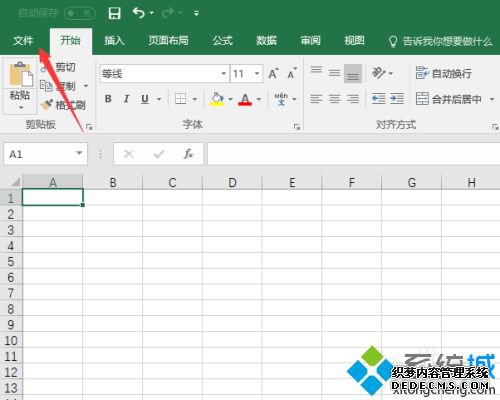The width and height of the screenshot is (500, 400).
Task: Click the Save icon in quick access toolbar
Action: (114, 13)
